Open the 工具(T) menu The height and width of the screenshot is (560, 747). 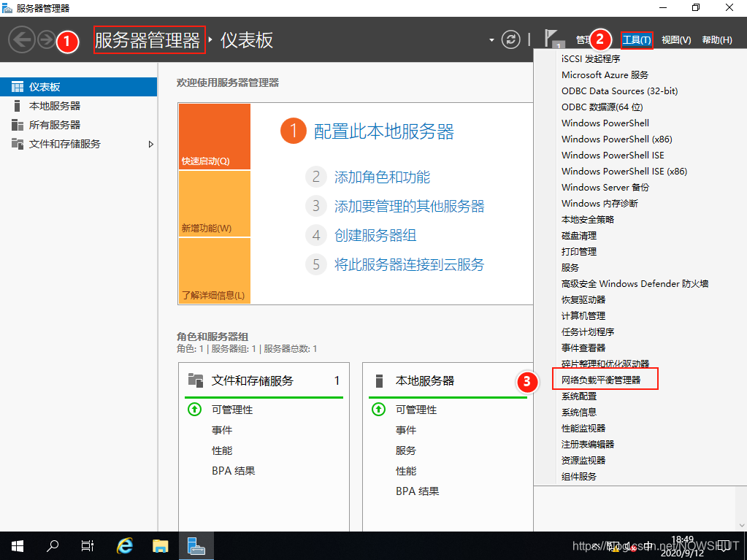636,39
